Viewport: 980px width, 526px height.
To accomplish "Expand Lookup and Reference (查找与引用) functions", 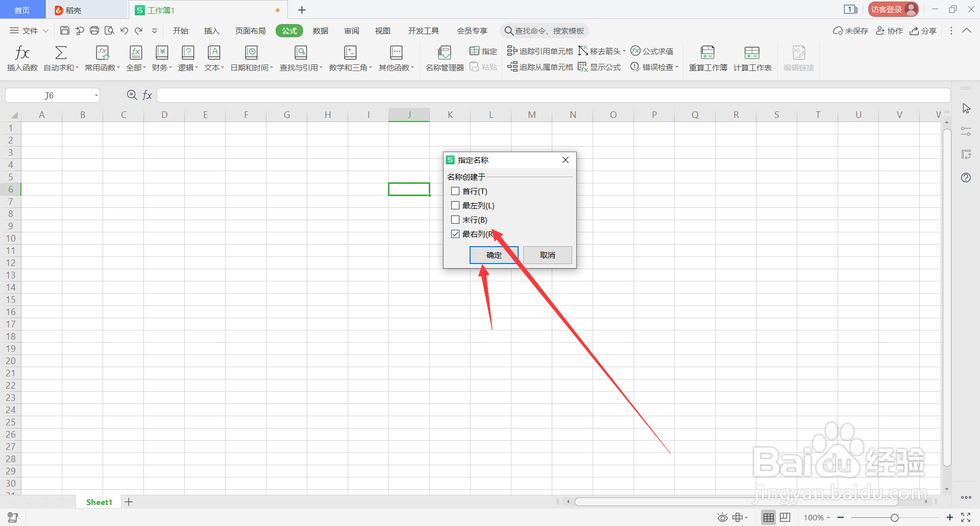I will [x=301, y=58].
